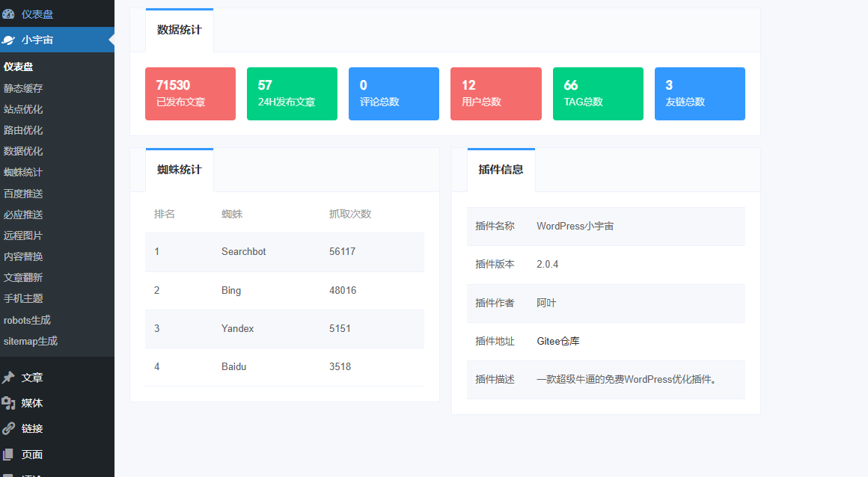Switch to the 蜘蛛统计 tab
This screenshot has width=868, height=477.
[179, 170]
